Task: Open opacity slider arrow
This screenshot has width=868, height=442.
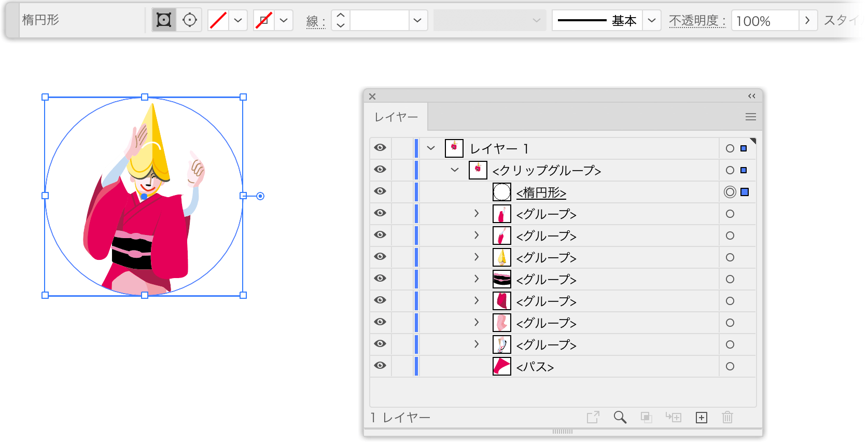Action: tap(807, 20)
